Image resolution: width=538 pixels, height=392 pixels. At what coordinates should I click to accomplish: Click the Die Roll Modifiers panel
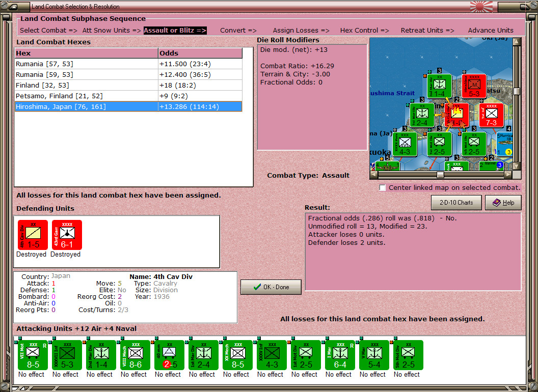(312, 97)
